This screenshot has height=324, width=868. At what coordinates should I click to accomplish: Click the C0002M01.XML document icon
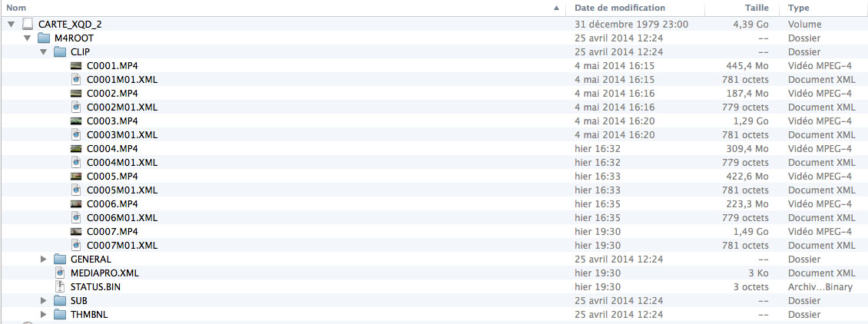click(76, 107)
